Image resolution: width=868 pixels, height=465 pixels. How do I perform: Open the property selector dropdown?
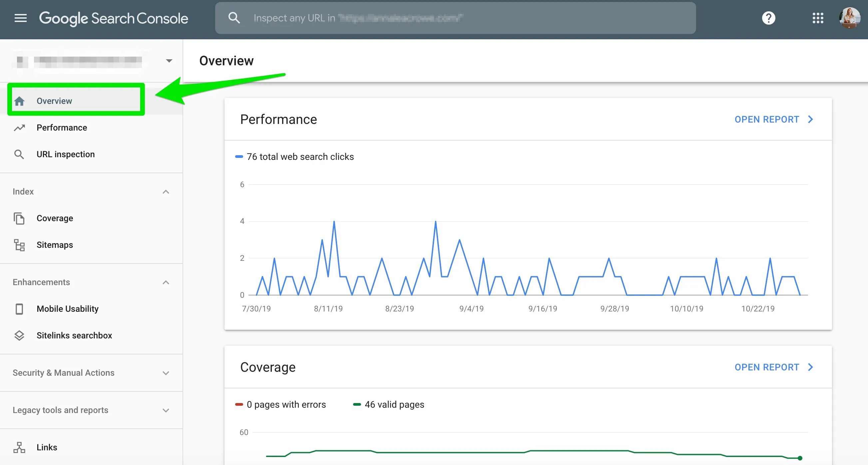coord(169,61)
